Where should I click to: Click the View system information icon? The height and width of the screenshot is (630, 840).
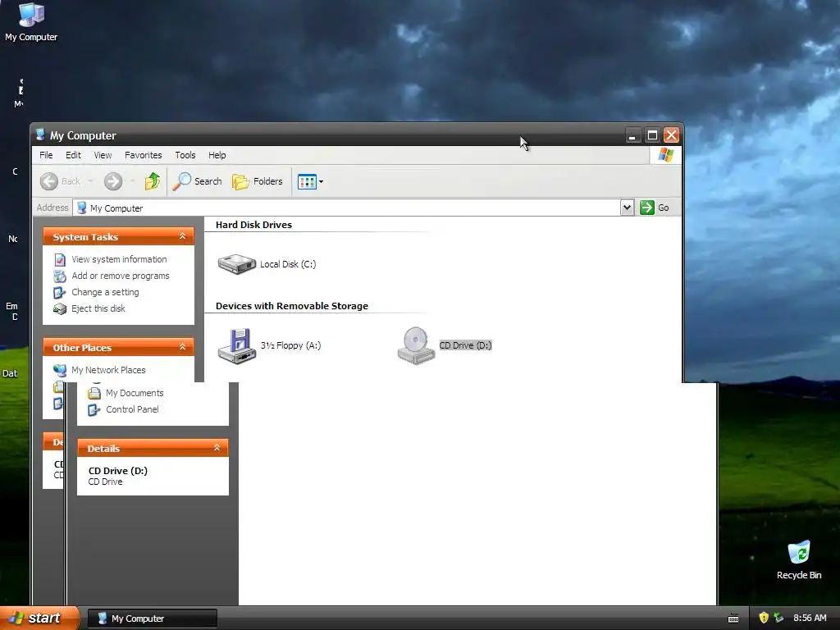pos(60,260)
